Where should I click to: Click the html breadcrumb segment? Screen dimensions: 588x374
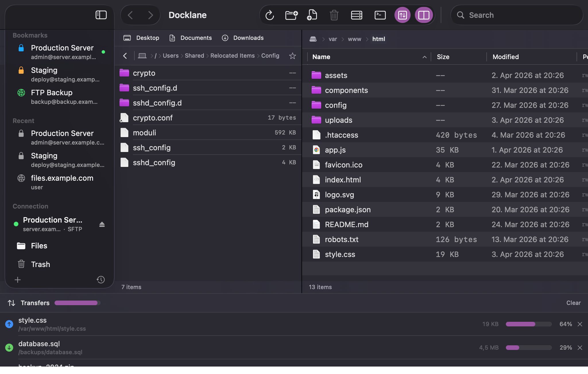point(379,39)
